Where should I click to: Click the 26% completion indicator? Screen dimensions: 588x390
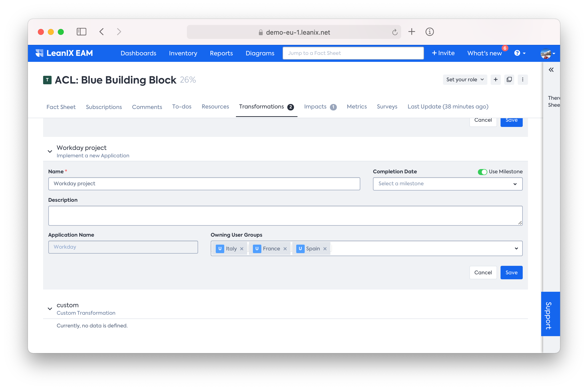tap(188, 80)
